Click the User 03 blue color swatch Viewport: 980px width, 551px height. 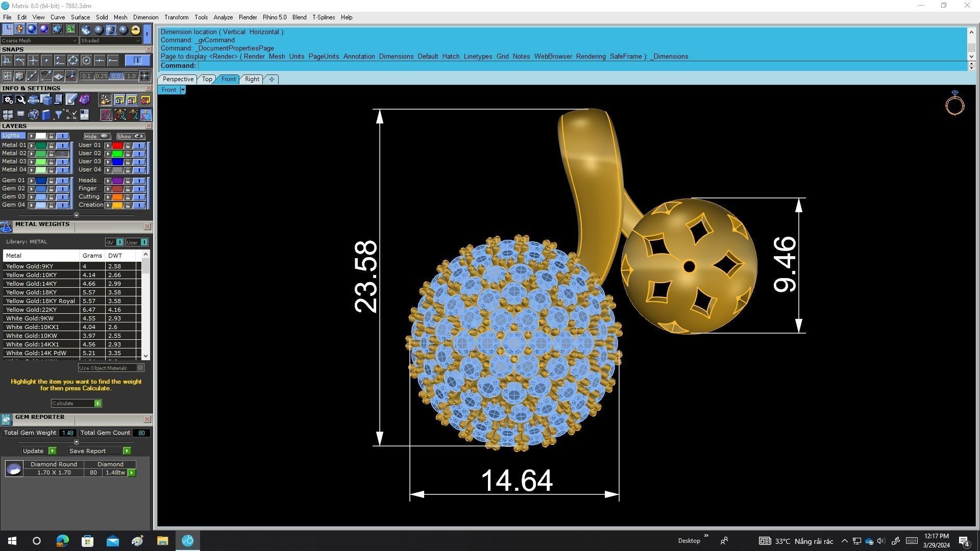point(117,162)
